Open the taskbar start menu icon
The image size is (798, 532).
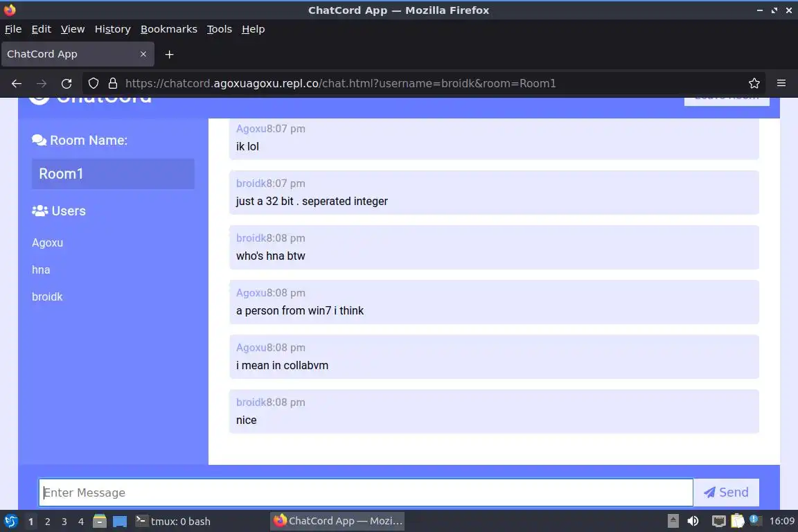[10, 522]
